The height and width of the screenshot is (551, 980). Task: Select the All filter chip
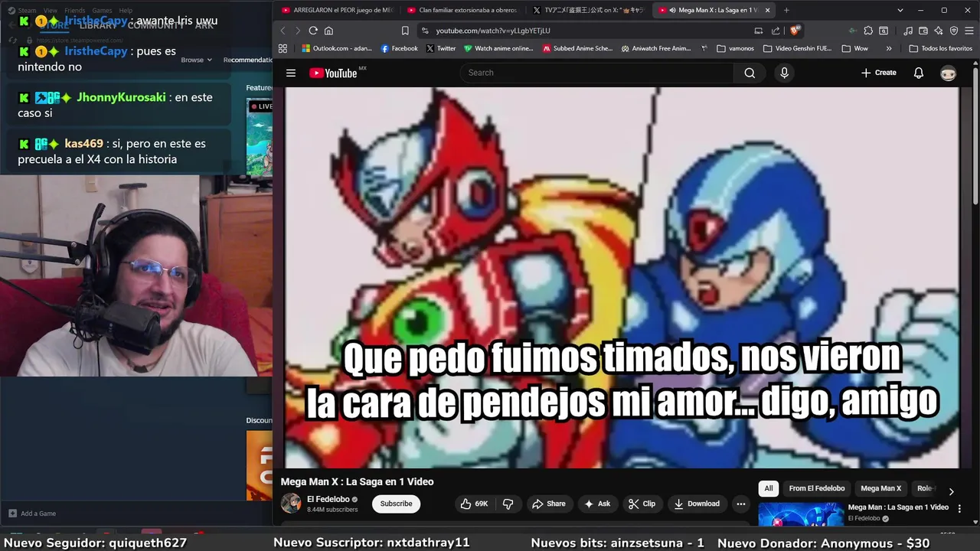(769, 488)
